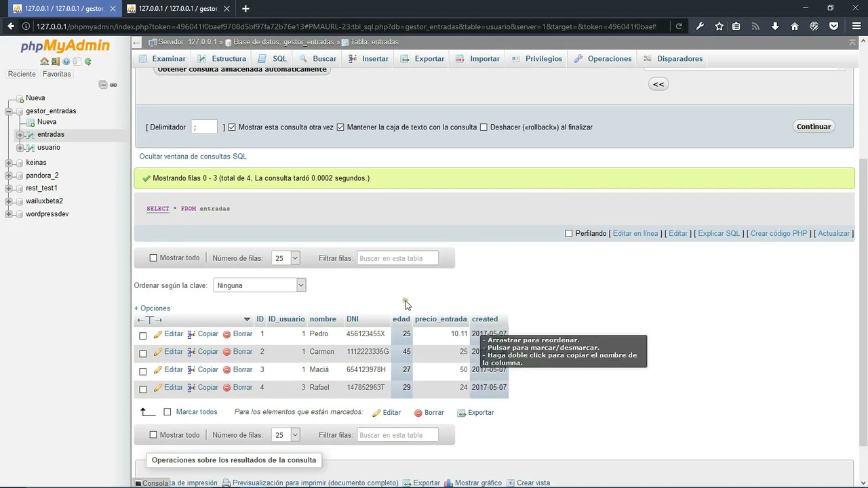This screenshot has width=868, height=488.
Task: Click the link-with-main-panel chain icon
Action: pyautogui.click(x=113, y=85)
